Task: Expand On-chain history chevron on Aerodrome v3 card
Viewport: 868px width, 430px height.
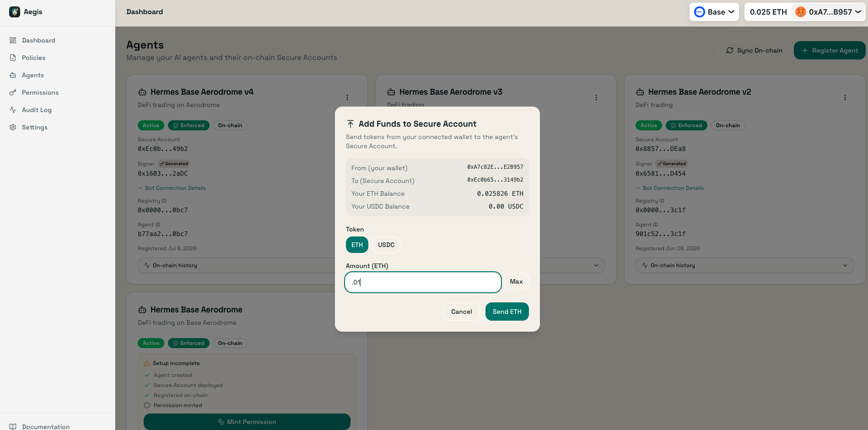Action: [x=596, y=265]
